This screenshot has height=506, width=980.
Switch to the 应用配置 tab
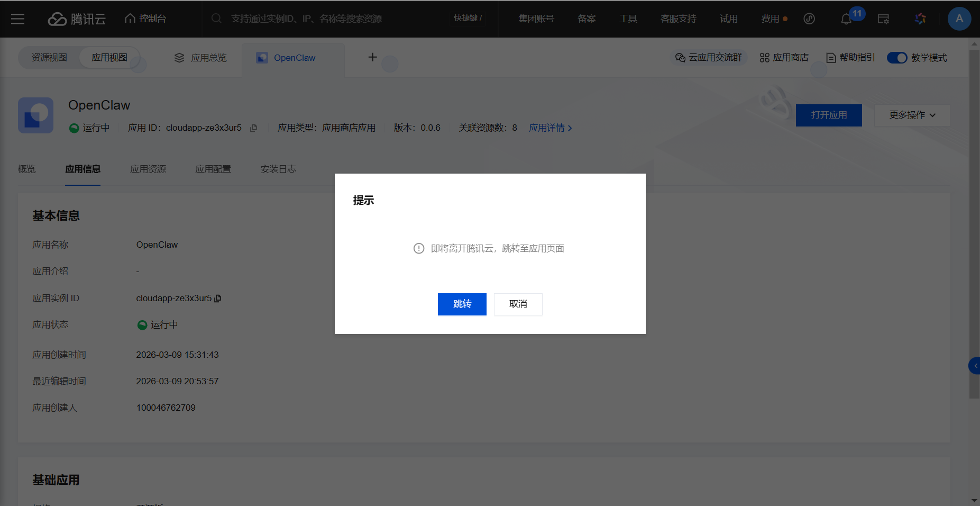click(213, 169)
